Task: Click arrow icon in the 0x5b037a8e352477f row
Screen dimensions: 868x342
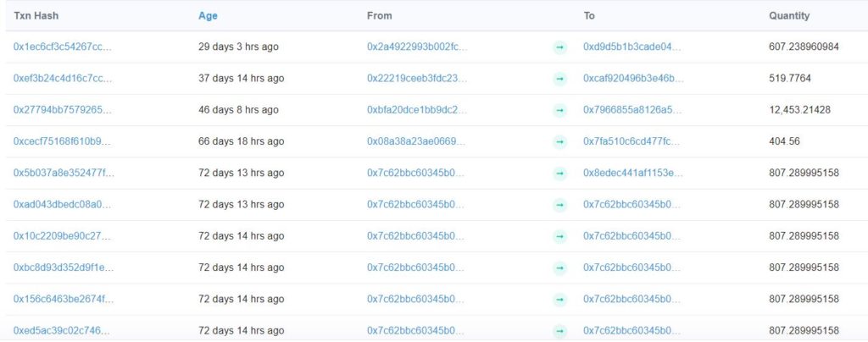Action: click(x=559, y=173)
